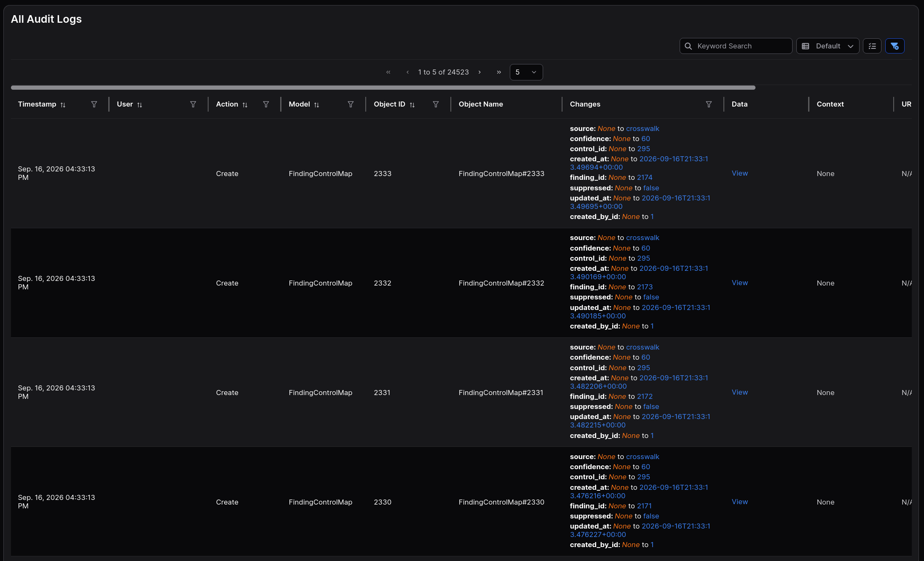The height and width of the screenshot is (561, 924).
Task: Sort by Action column
Action: pyautogui.click(x=245, y=104)
